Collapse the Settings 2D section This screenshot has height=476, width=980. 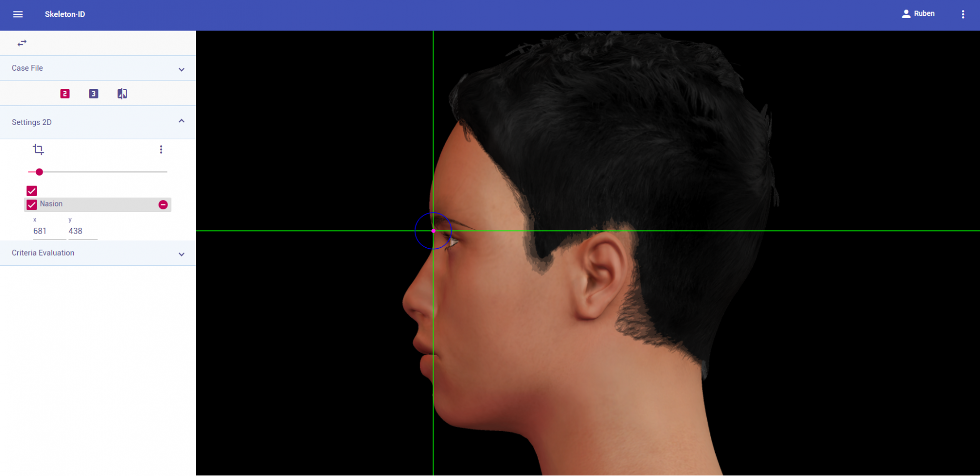coord(181,122)
